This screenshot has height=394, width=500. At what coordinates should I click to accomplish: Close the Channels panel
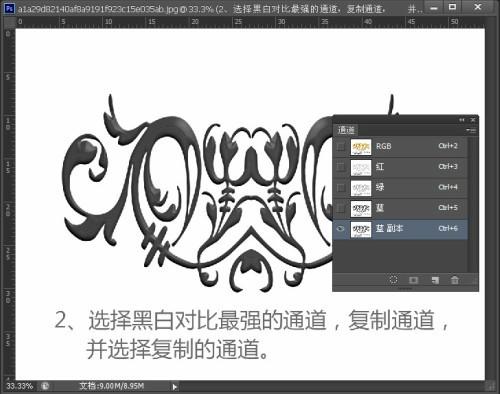pyautogui.click(x=473, y=120)
